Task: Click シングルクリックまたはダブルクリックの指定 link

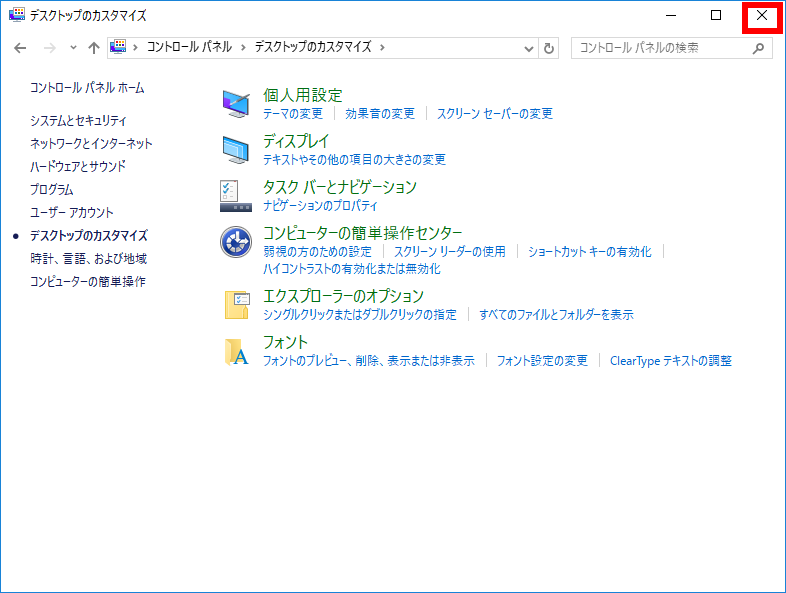Action: coord(360,315)
